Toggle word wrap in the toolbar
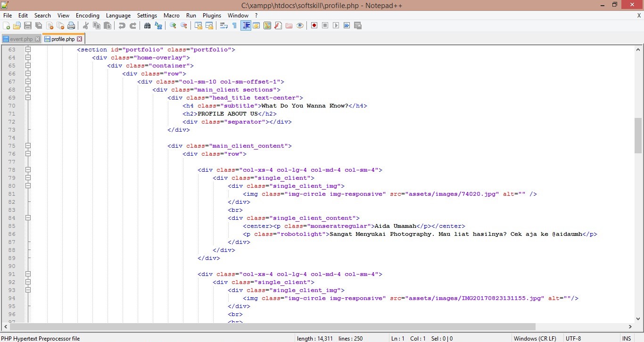644x342 pixels. [x=224, y=25]
